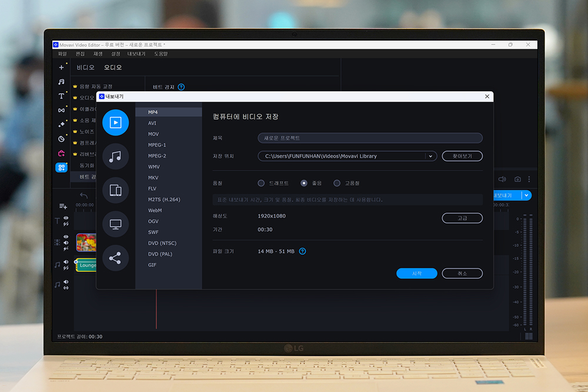The width and height of the screenshot is (588, 392).
Task: Open the 고급 advanced settings button
Action: 462,218
